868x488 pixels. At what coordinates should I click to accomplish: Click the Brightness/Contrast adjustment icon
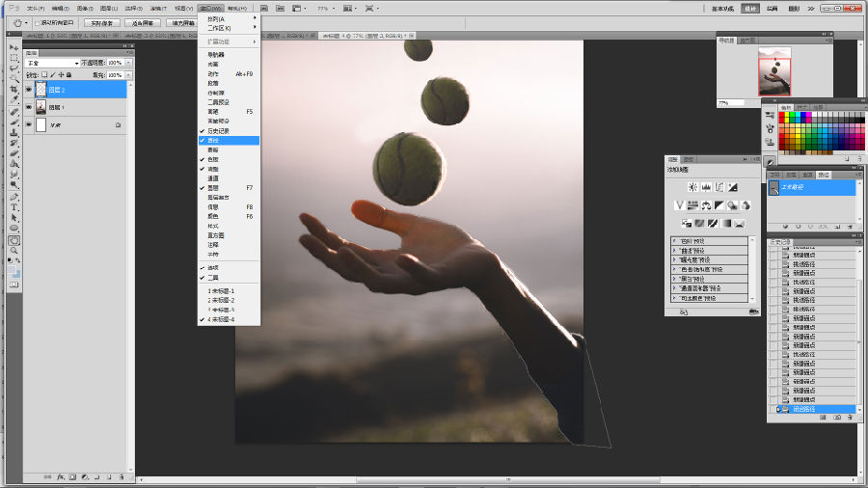pos(692,186)
